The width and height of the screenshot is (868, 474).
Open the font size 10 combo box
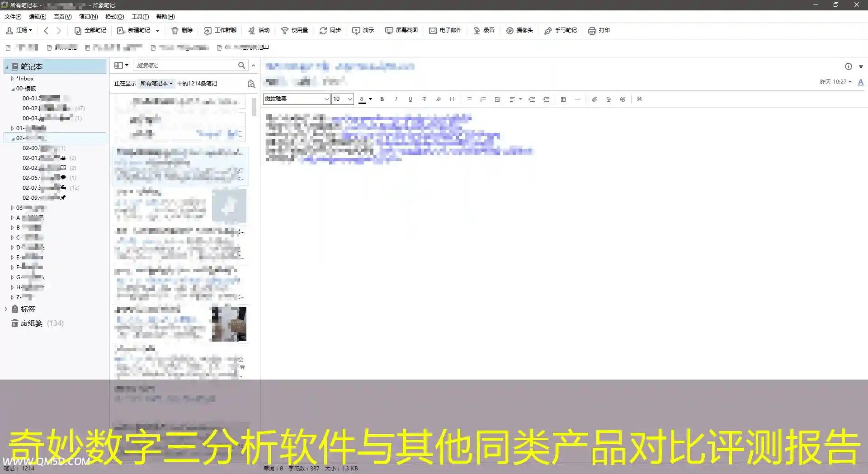pyautogui.click(x=342, y=99)
